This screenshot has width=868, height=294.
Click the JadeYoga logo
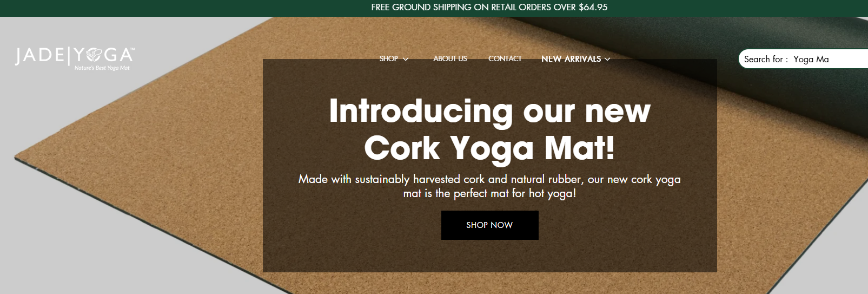point(75,58)
